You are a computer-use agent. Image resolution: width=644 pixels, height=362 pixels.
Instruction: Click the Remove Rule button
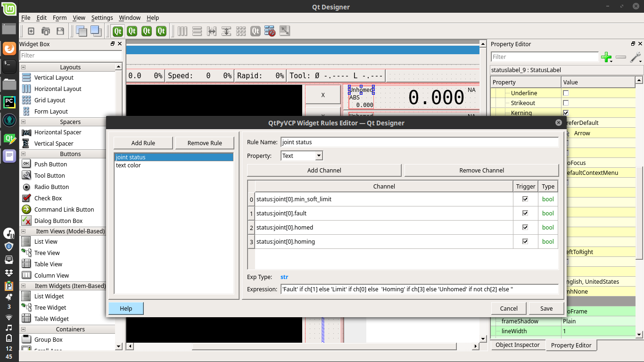(x=205, y=143)
